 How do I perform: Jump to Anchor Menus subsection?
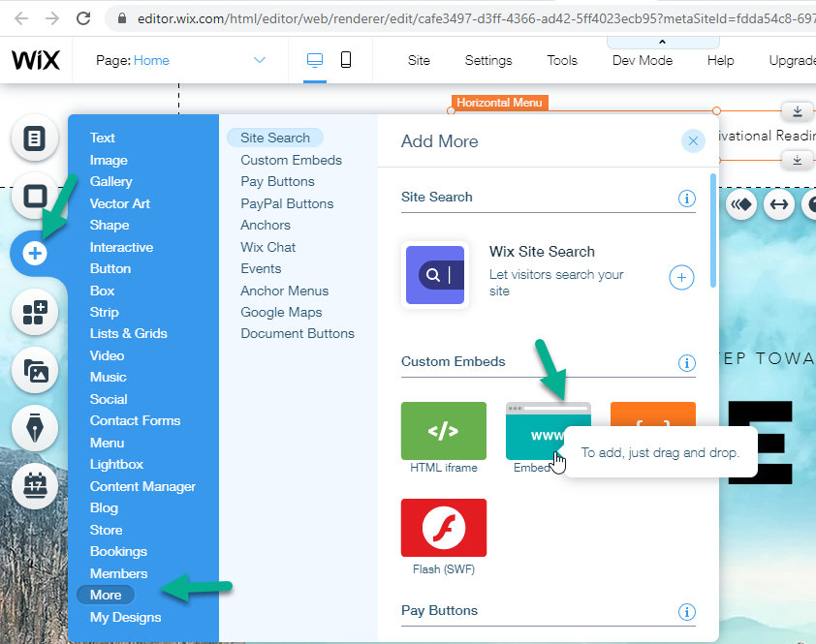[x=284, y=291]
